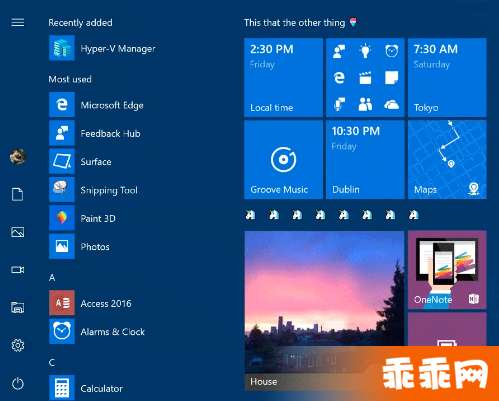Open the House photo tile
499x401 pixels.
click(324, 311)
